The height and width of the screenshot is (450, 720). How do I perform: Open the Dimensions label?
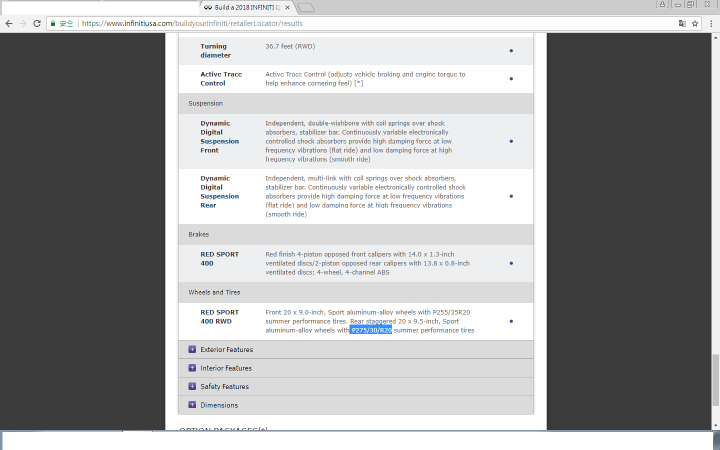[x=219, y=405]
